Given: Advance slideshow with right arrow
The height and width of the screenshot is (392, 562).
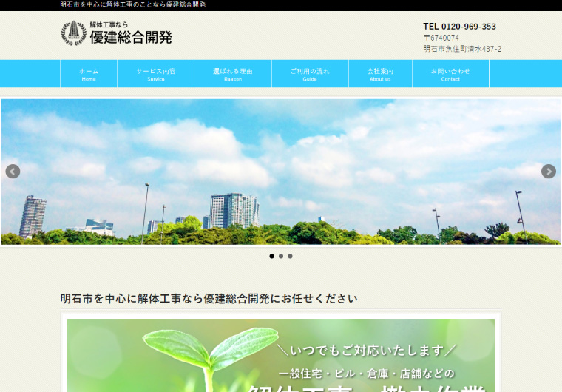Looking at the screenshot, I should [548, 172].
